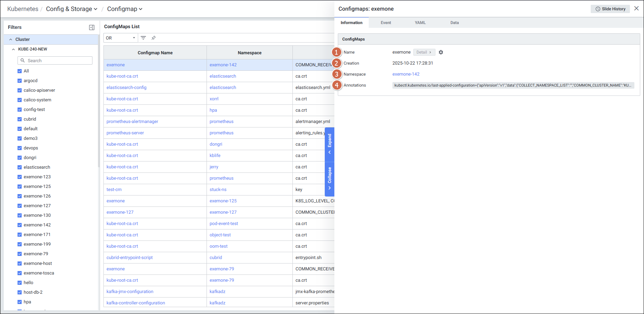Image resolution: width=644 pixels, height=314 pixels.
Task: Switch to the YAML tab
Action: tap(420, 23)
